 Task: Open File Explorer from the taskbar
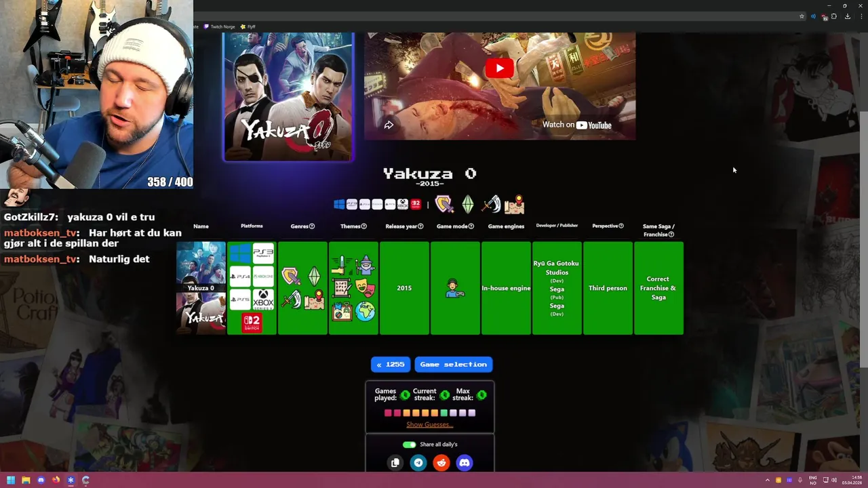26,480
